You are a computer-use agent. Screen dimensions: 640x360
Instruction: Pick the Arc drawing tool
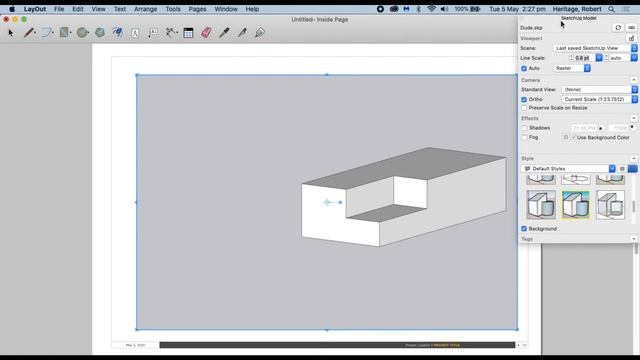[x=47, y=33]
